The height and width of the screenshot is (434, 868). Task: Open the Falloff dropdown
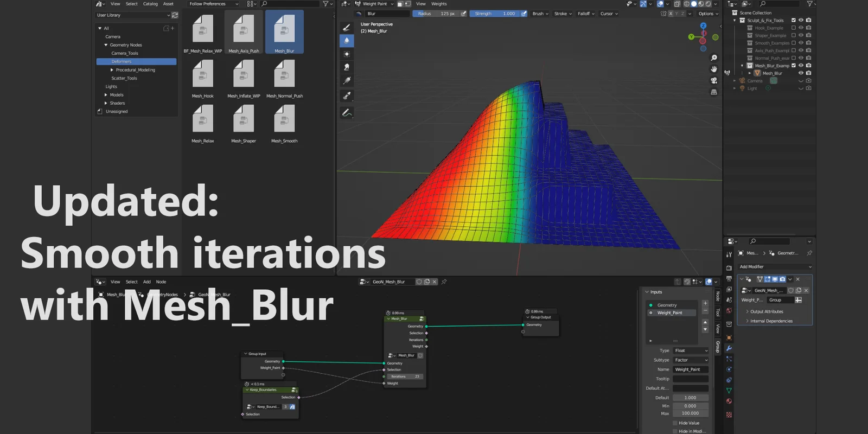(x=586, y=14)
